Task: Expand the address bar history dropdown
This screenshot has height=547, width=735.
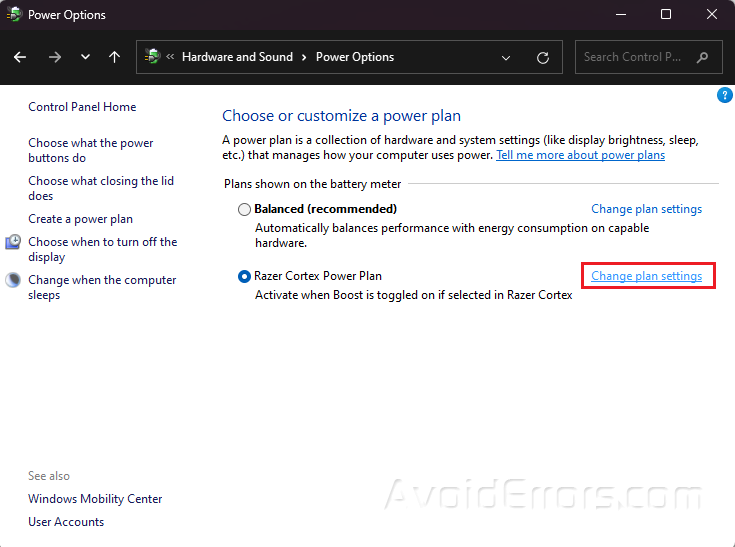Action: tap(507, 57)
